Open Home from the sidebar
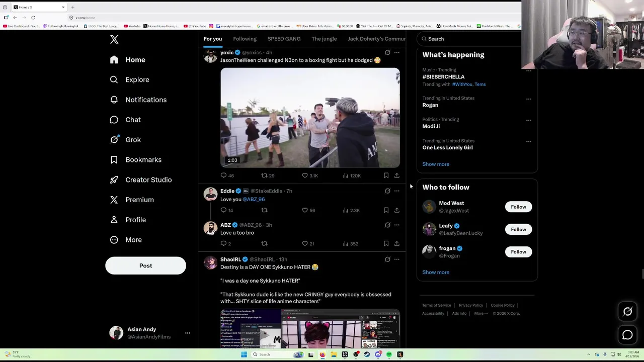Image resolution: width=644 pixels, height=362 pixels. tap(128, 60)
